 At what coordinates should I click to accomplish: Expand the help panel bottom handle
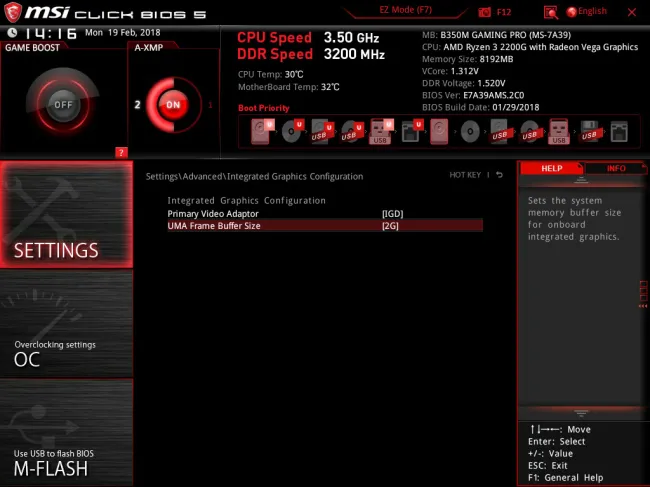click(581, 412)
